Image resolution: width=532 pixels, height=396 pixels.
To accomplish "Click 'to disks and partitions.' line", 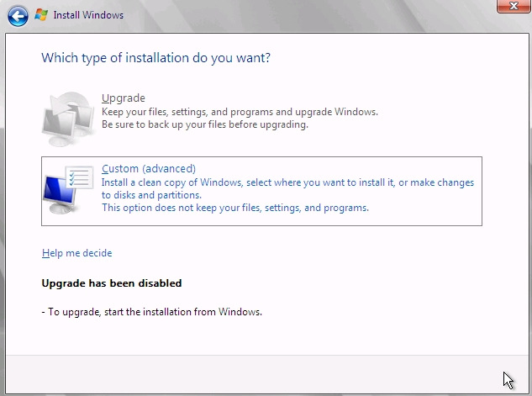I will pos(151,195).
